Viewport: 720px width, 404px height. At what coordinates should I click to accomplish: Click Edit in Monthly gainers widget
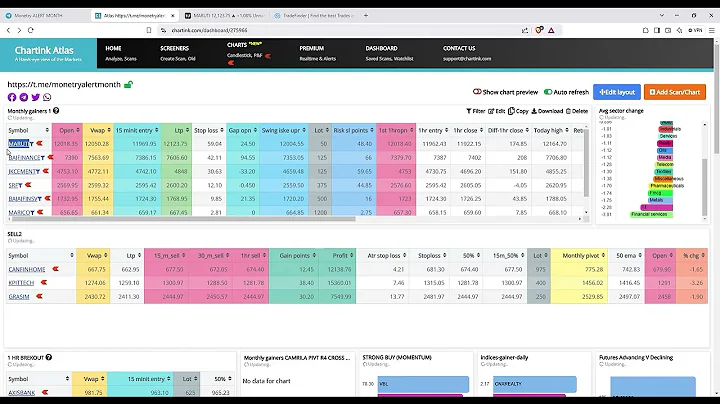click(497, 111)
